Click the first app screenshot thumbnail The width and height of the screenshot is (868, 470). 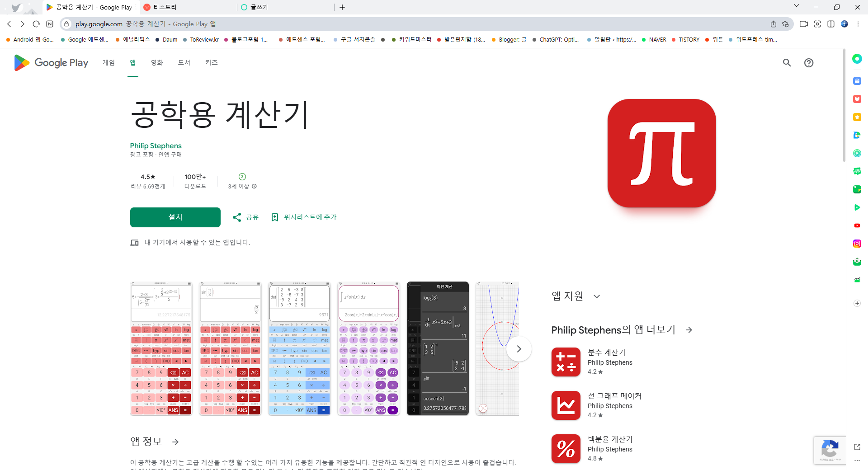click(161, 348)
